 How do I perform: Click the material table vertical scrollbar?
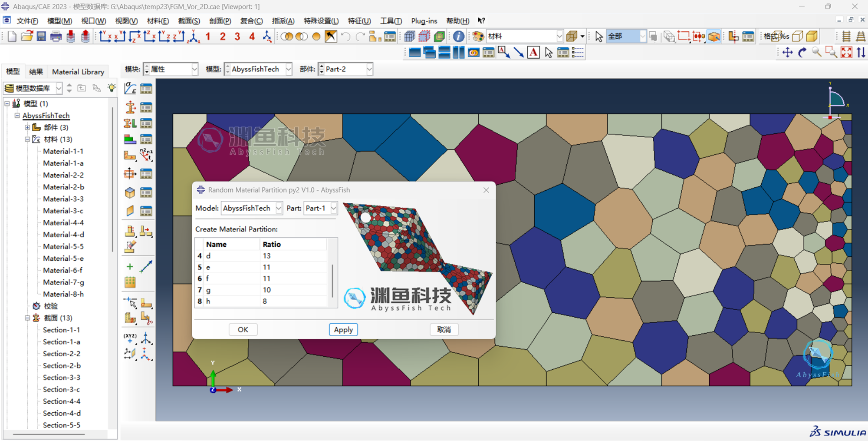(x=332, y=281)
